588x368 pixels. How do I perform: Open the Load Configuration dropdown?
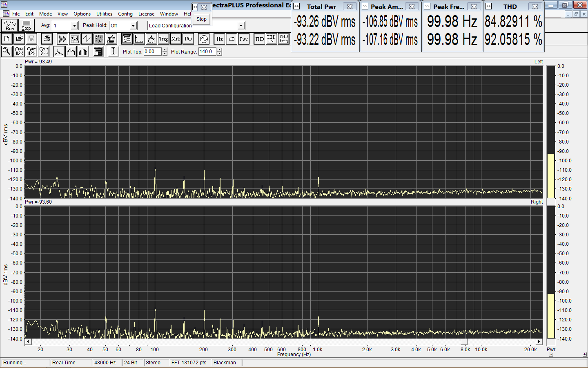[241, 26]
